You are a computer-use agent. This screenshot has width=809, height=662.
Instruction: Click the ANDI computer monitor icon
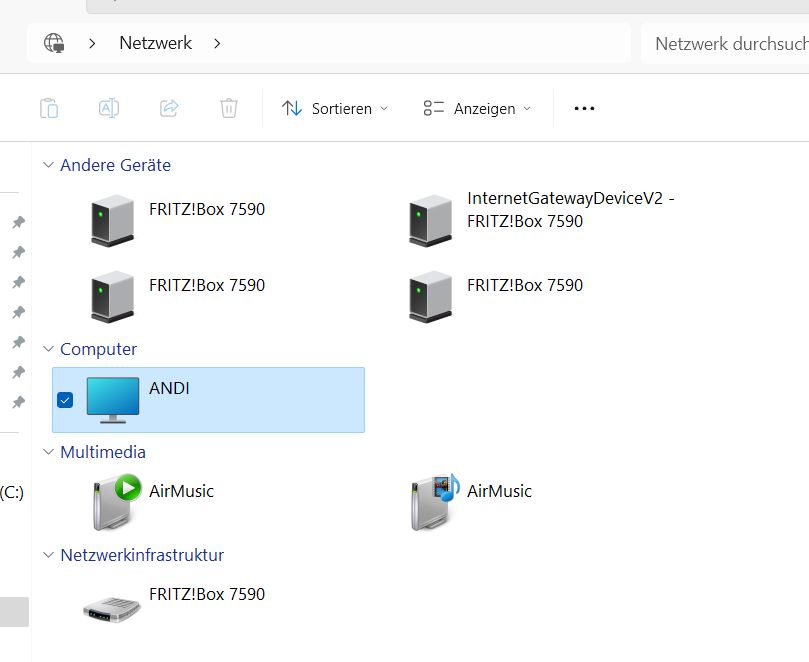coord(113,400)
